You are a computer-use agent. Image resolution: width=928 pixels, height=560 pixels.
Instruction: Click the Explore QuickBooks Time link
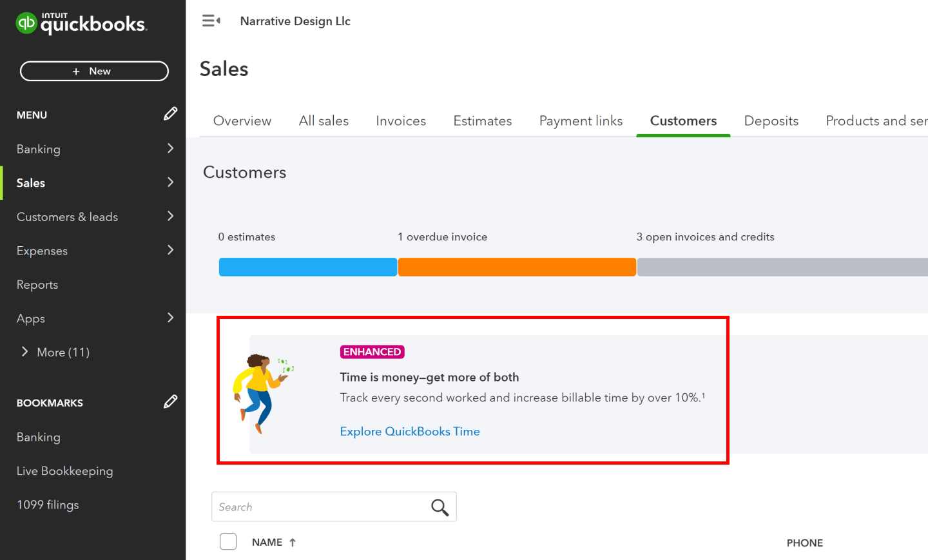410,431
